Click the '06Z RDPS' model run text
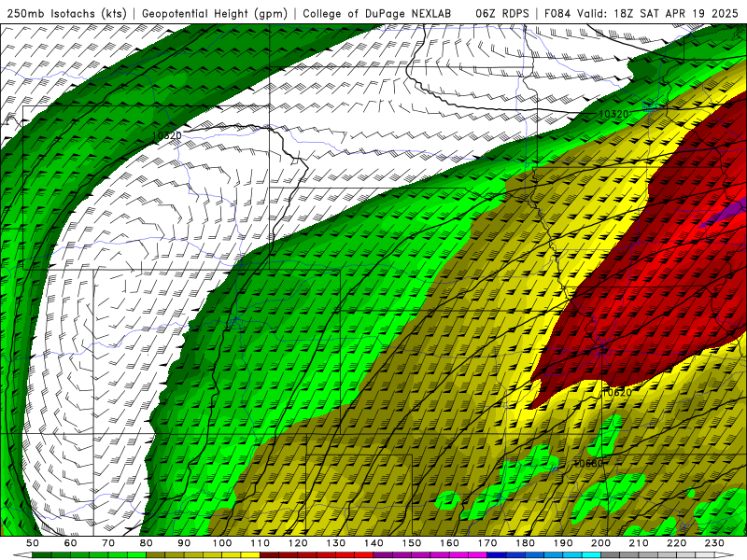The height and width of the screenshot is (560, 747). (502, 13)
